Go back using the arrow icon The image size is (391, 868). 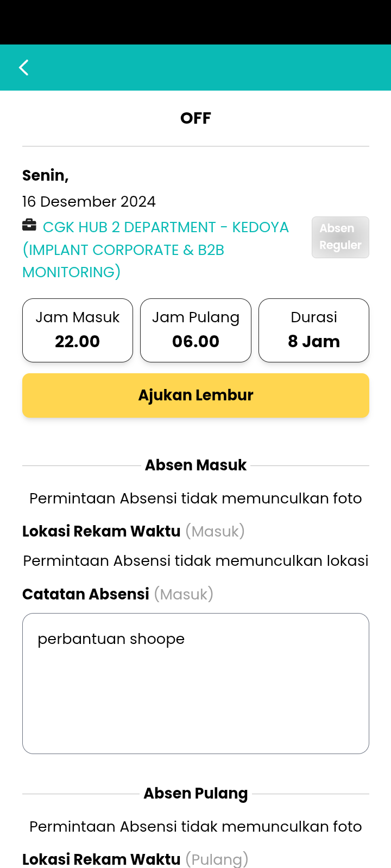coord(24,68)
